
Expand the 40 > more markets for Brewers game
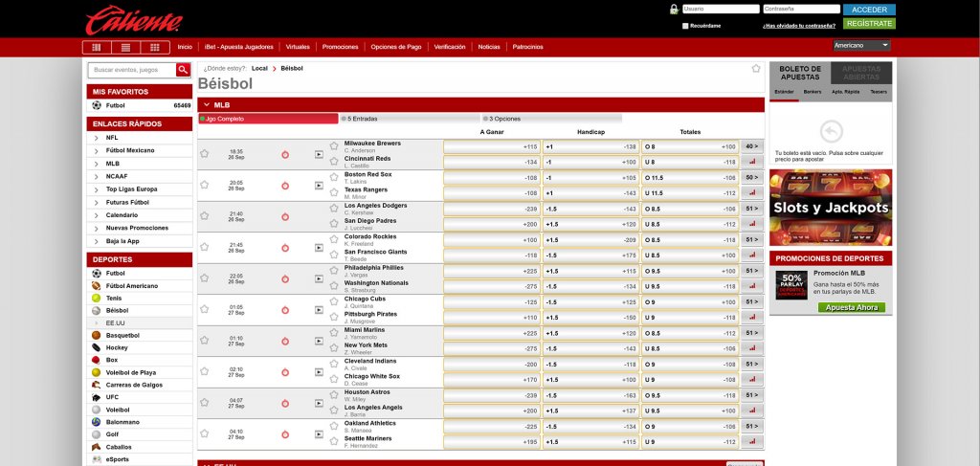pos(752,146)
